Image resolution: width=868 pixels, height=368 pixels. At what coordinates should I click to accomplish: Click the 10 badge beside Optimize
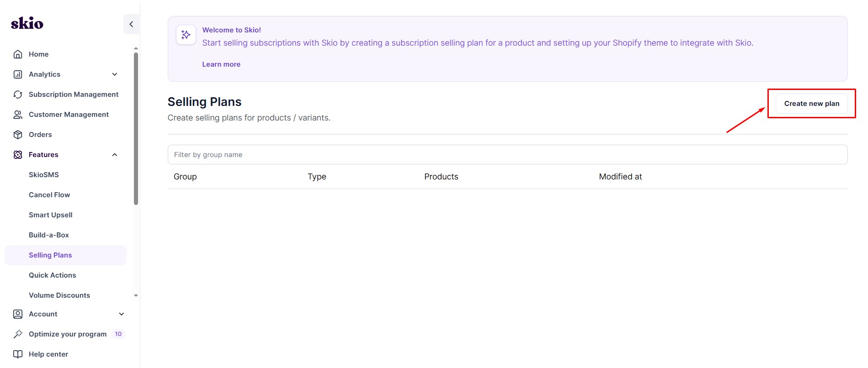click(118, 334)
